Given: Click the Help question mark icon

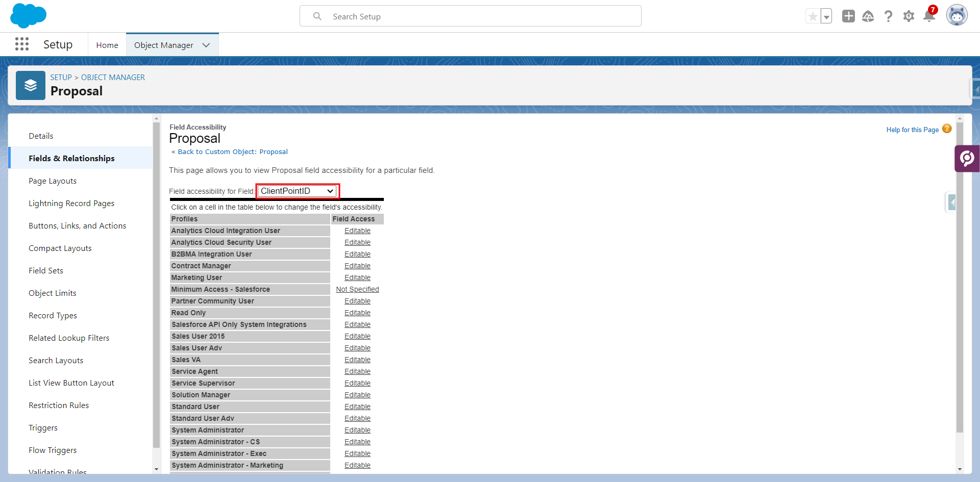Looking at the screenshot, I should coord(888,16).
